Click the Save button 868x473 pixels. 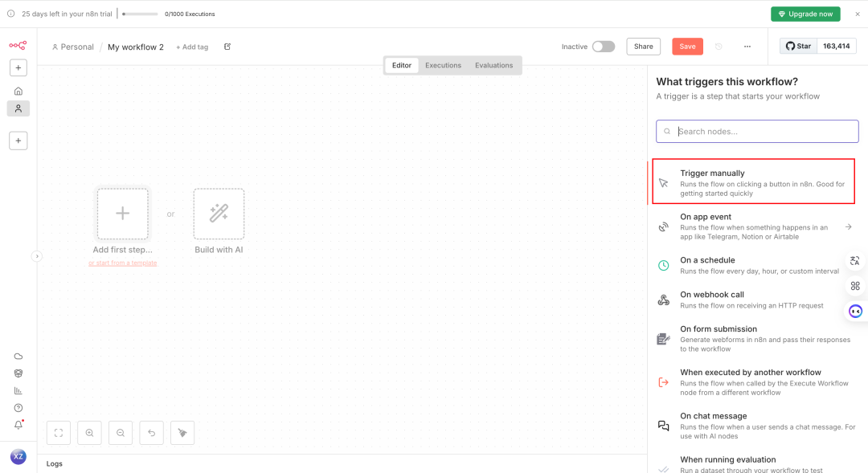tap(687, 47)
